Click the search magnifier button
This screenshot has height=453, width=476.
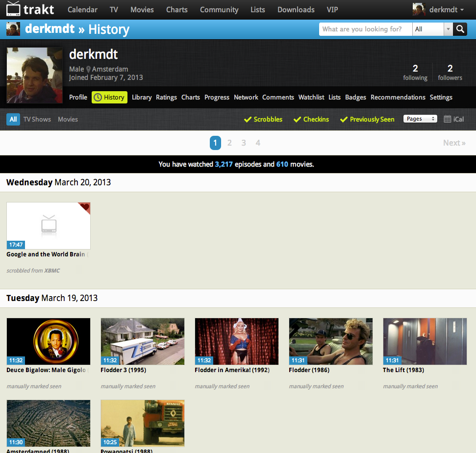(460, 29)
